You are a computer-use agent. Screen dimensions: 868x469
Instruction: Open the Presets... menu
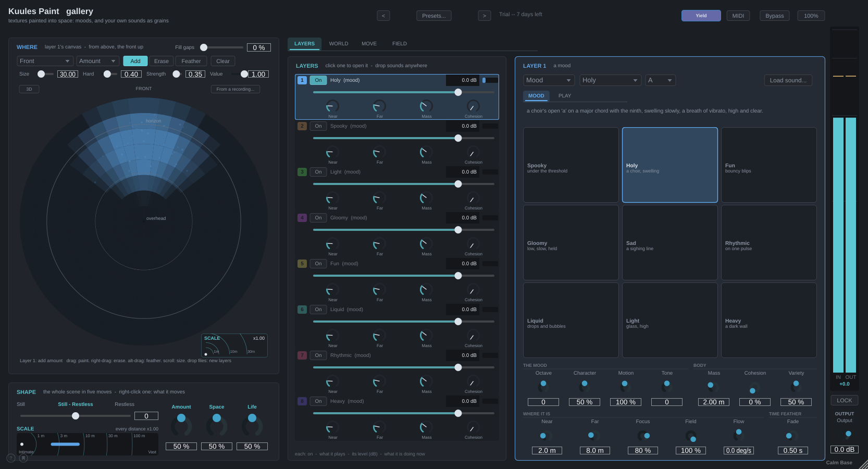(x=434, y=16)
